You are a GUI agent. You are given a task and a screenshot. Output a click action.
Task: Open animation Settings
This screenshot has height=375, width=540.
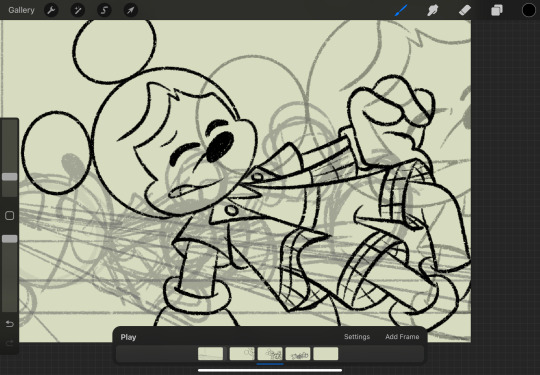click(x=357, y=337)
